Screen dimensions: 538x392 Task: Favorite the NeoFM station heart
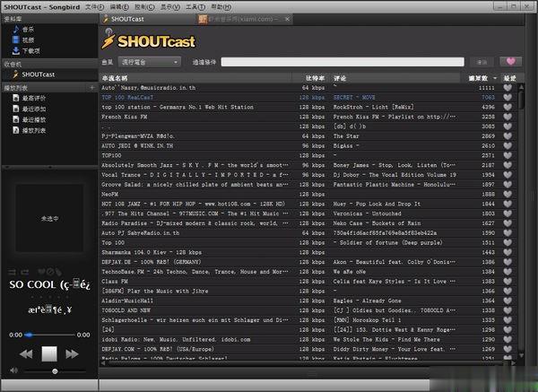click(508, 195)
